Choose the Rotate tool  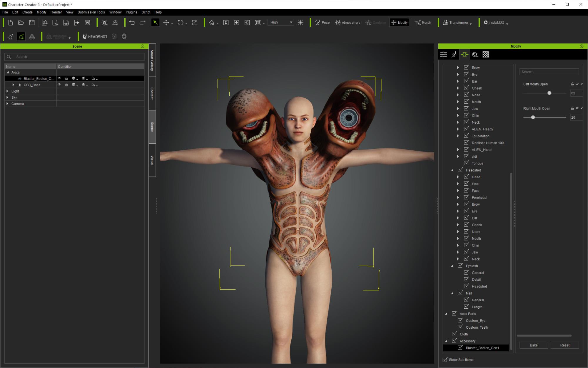tap(181, 23)
